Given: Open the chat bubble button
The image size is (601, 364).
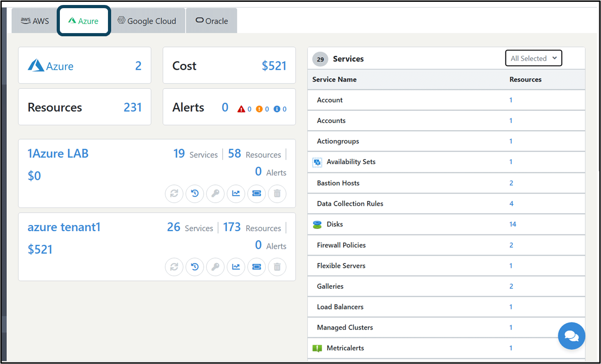Looking at the screenshot, I should tap(572, 336).
